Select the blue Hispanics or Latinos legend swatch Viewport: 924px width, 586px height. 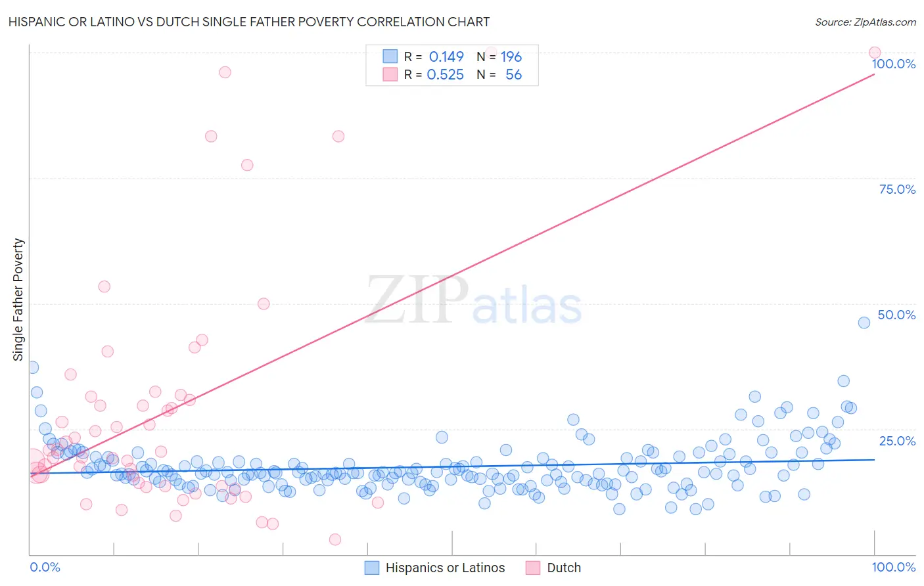click(x=372, y=568)
